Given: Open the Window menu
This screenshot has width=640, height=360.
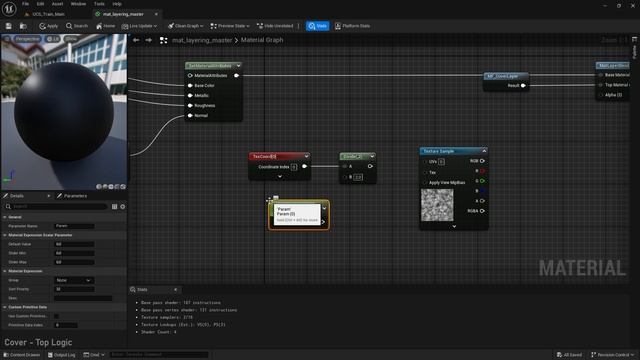Looking at the screenshot, I should click(78, 4).
